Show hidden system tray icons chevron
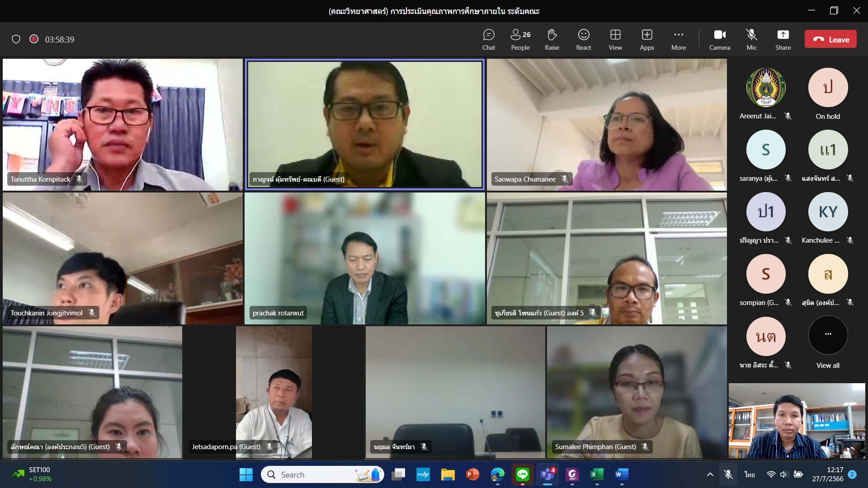Viewport: 868px width, 488px height. [710, 474]
